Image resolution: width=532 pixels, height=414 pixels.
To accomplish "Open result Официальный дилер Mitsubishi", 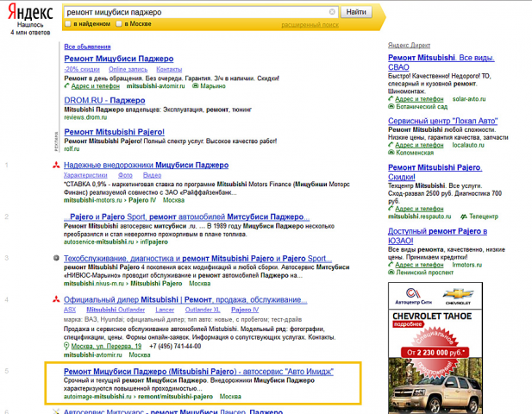I will (x=185, y=300).
